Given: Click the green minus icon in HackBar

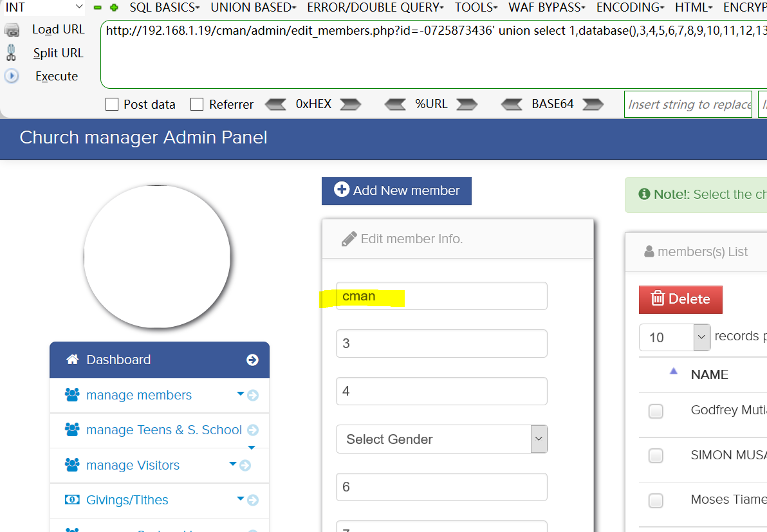Looking at the screenshot, I should 97,7.
